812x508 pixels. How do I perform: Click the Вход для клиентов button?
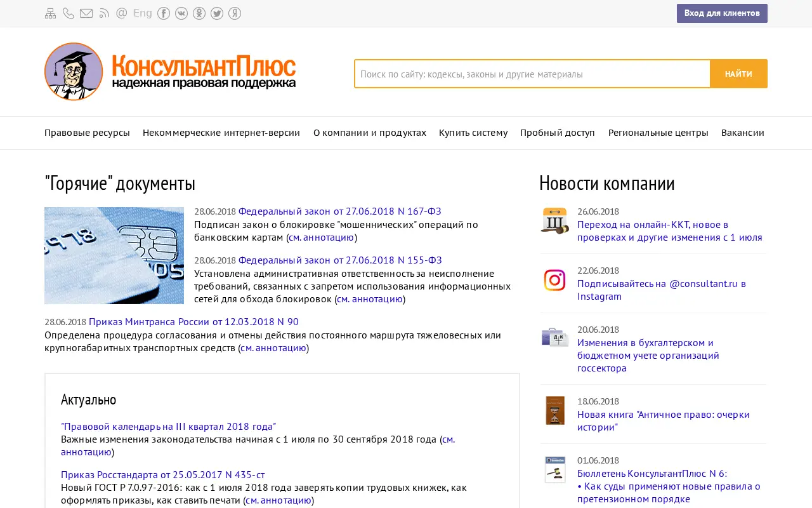click(722, 13)
